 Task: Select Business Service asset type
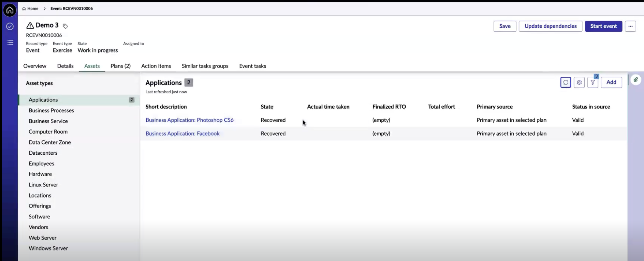(79, 121)
